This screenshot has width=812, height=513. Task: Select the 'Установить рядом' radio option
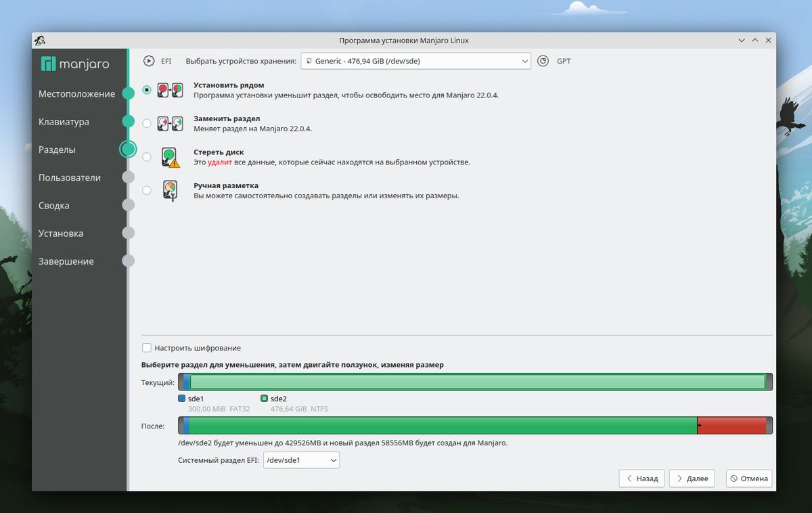[x=146, y=89]
